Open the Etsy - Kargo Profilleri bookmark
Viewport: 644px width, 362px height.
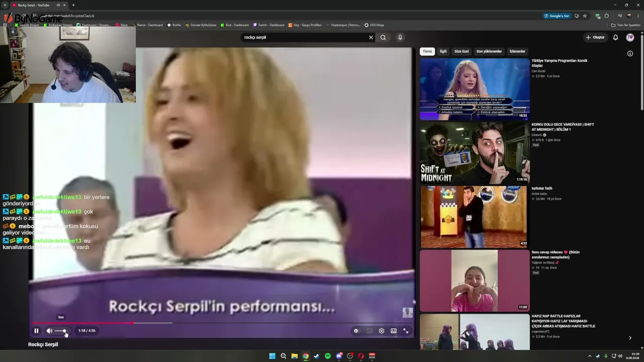[305, 25]
